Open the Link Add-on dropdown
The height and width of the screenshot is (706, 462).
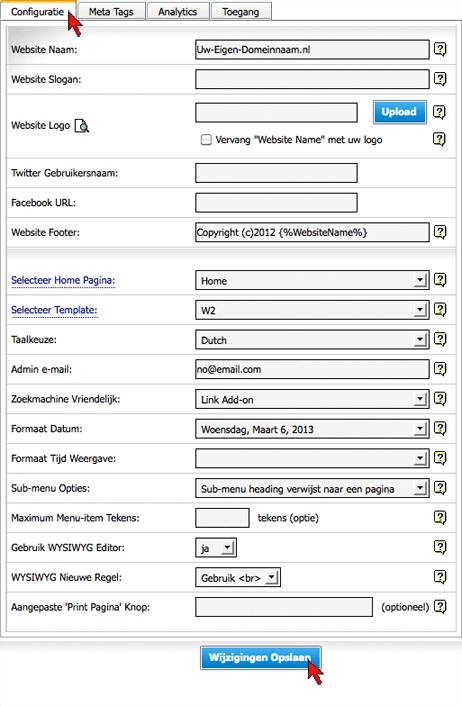coord(312,399)
